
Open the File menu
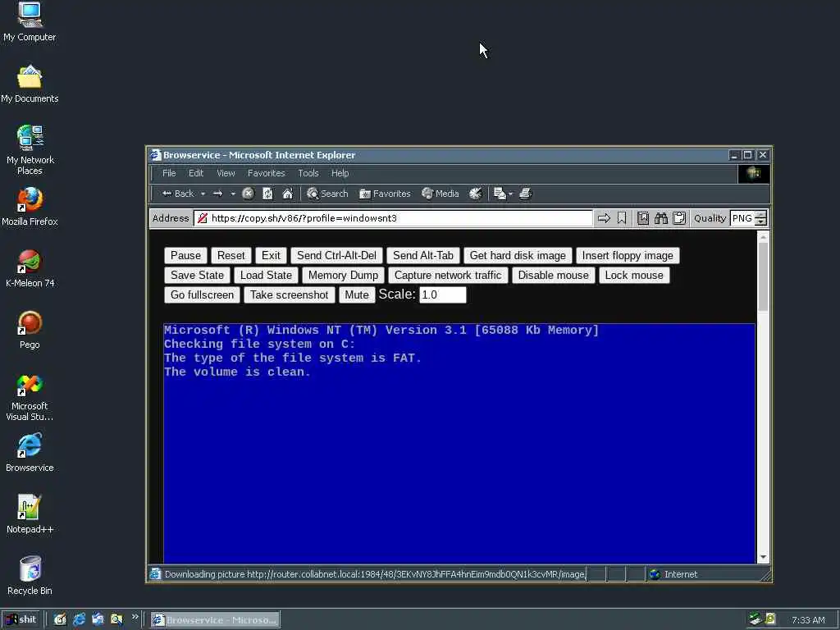tap(169, 173)
